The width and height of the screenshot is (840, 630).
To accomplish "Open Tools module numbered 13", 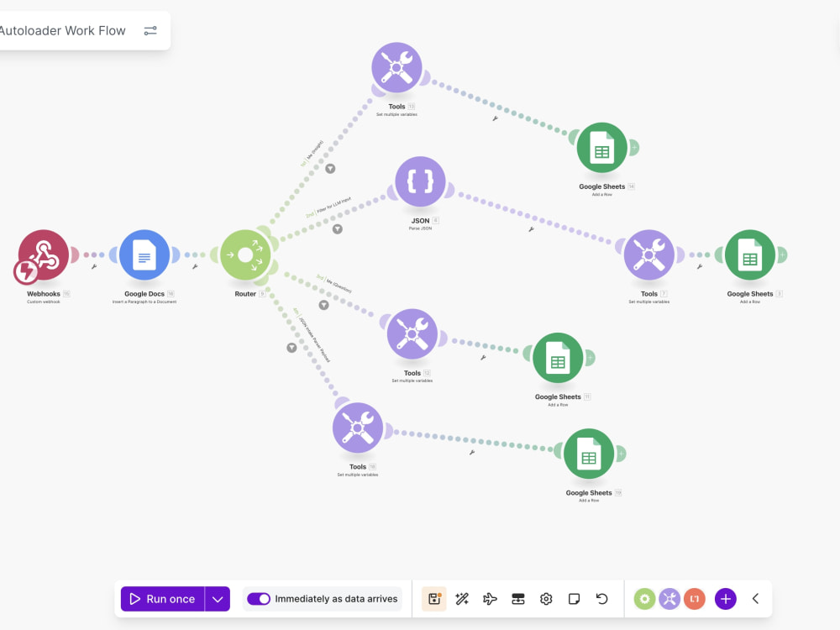I will point(397,67).
